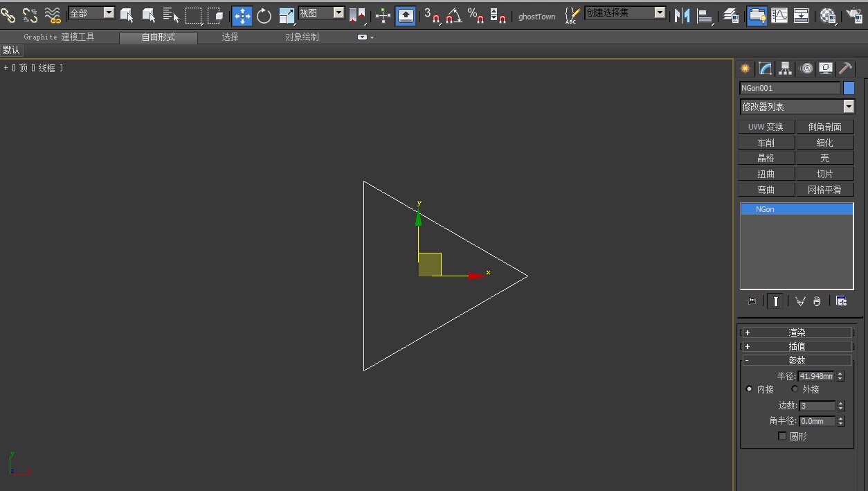This screenshot has height=491, width=868.
Task: Open the 视图 reference coordinate dropdown
Action: (x=321, y=12)
